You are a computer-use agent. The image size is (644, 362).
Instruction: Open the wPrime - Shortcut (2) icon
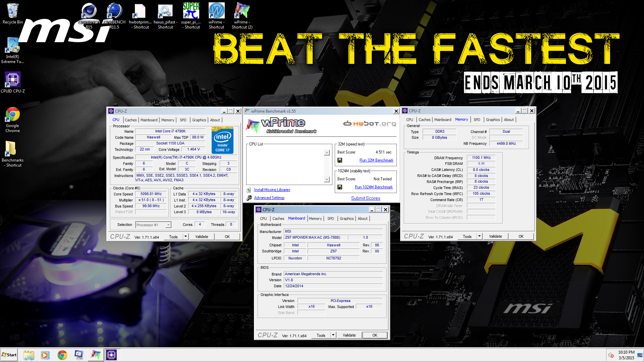(242, 15)
